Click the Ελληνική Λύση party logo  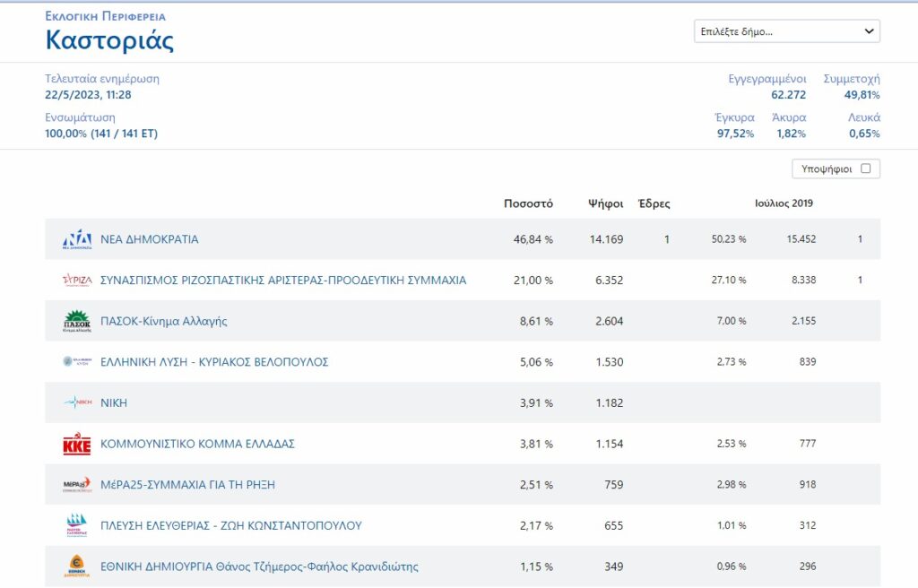click(76, 362)
